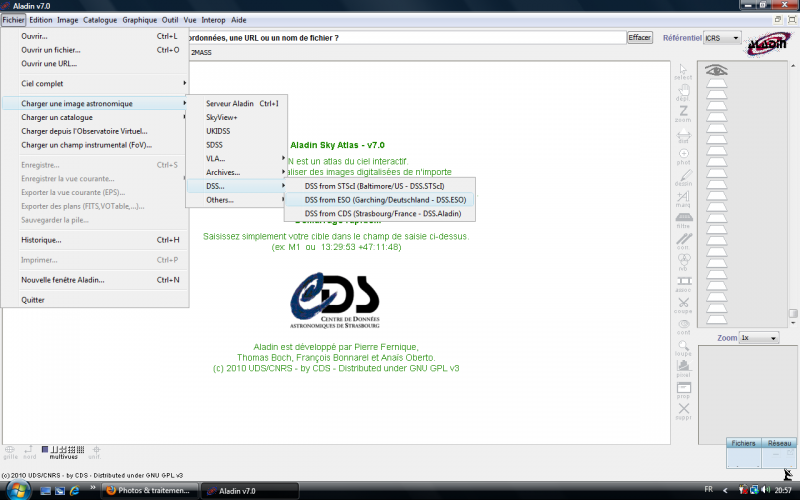Screen dimensions: 800x500
Task: Click the Effacer button
Action: [639, 38]
